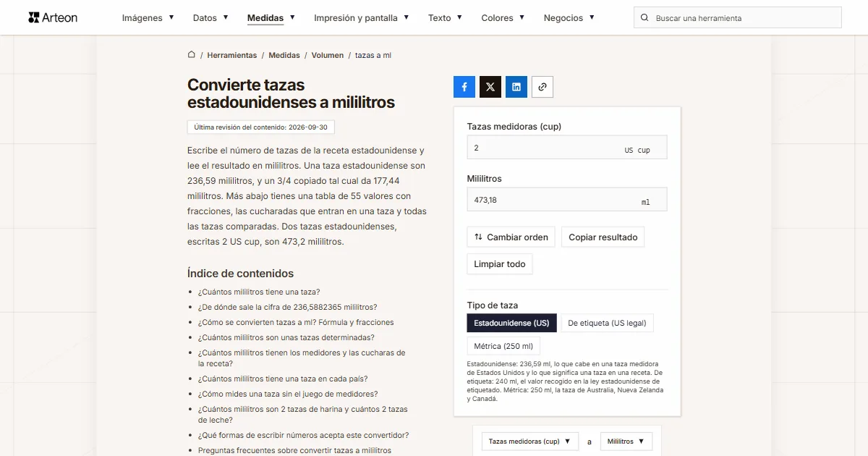Jump to ¿De dónde sale la cifra de 236,5882365 mililitros?
868x456 pixels.
tap(288, 307)
